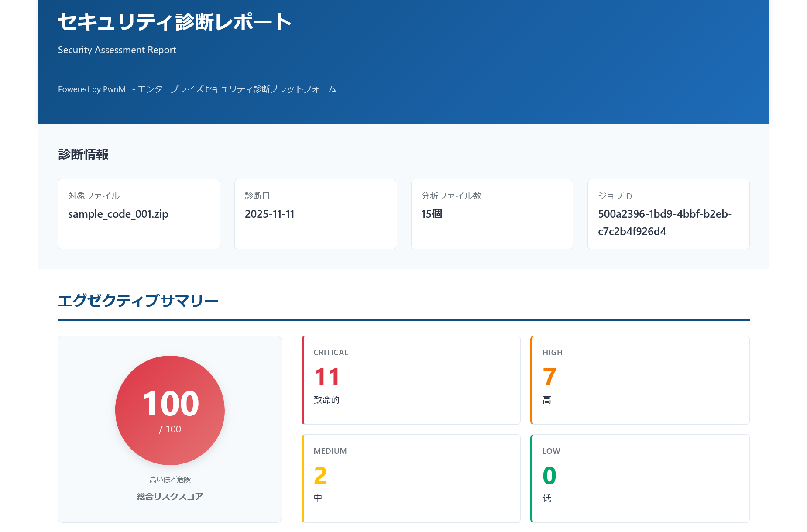Click the MEDIUM findings card

point(411,478)
